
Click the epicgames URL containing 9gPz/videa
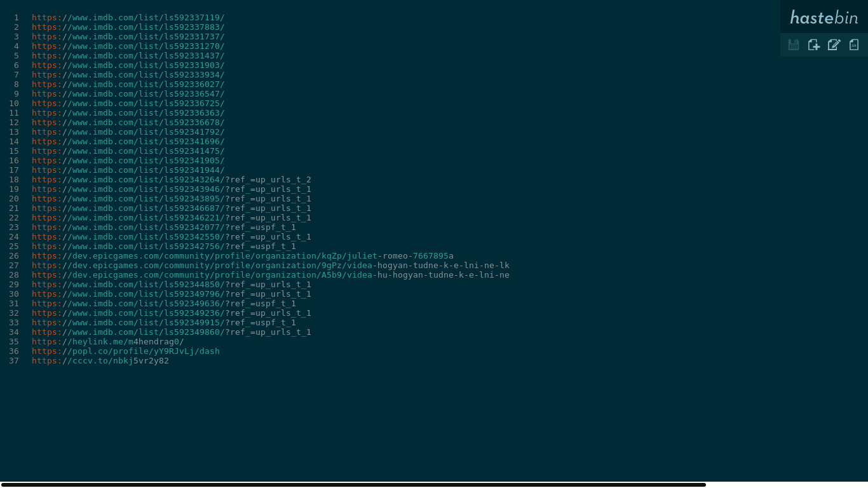(271, 266)
